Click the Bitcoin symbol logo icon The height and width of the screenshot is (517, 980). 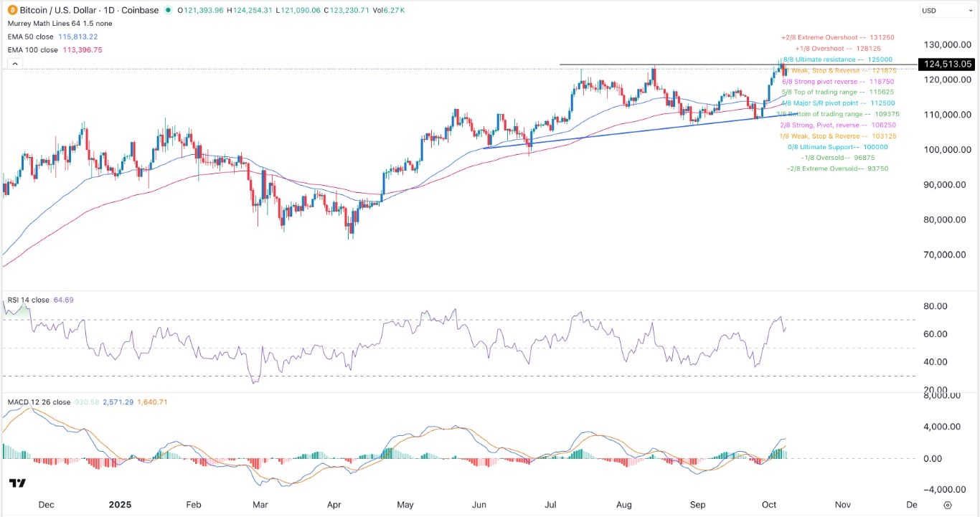(x=11, y=11)
